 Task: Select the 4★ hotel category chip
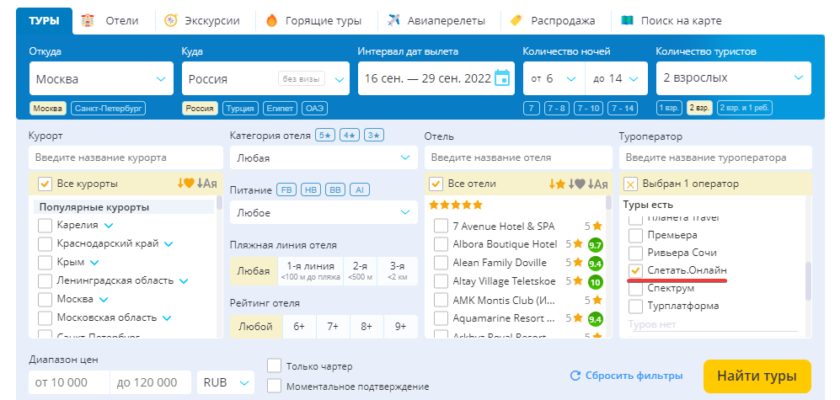pos(349,135)
